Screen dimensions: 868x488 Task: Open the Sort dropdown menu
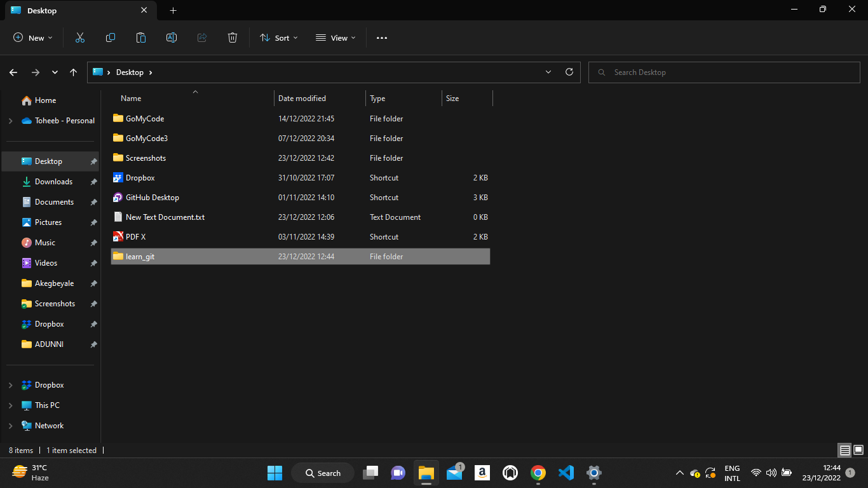(278, 38)
